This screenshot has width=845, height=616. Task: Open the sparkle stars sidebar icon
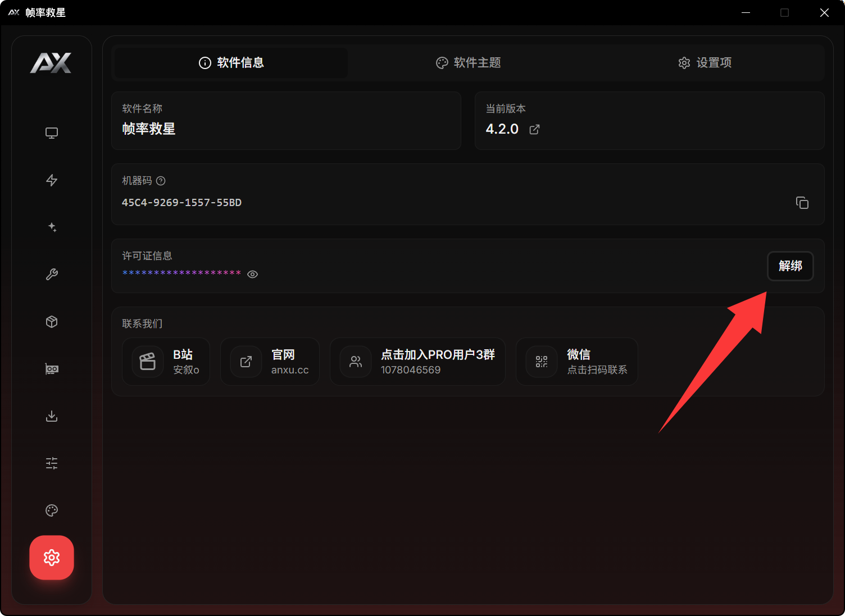52,227
